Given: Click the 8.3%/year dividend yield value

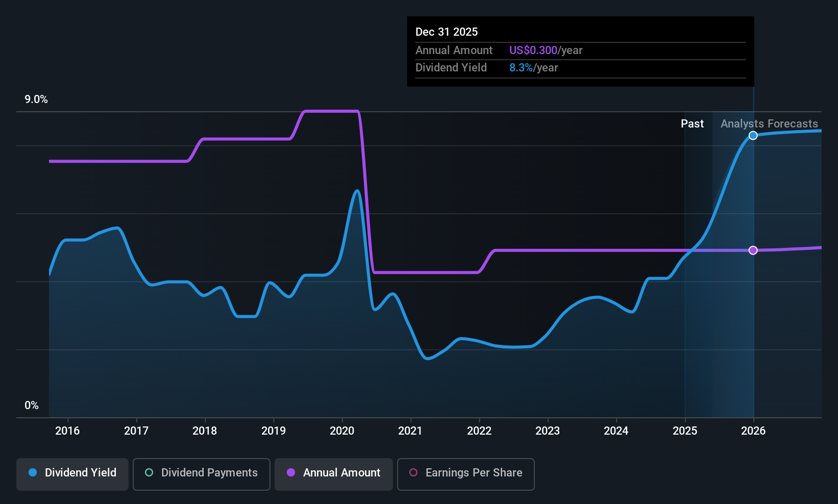Looking at the screenshot, I should click(533, 67).
